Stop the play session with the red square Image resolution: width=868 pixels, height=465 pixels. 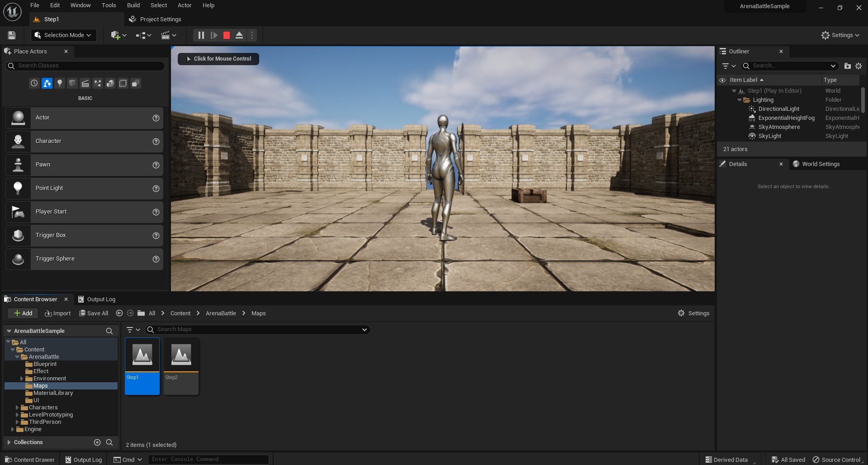pyautogui.click(x=227, y=35)
